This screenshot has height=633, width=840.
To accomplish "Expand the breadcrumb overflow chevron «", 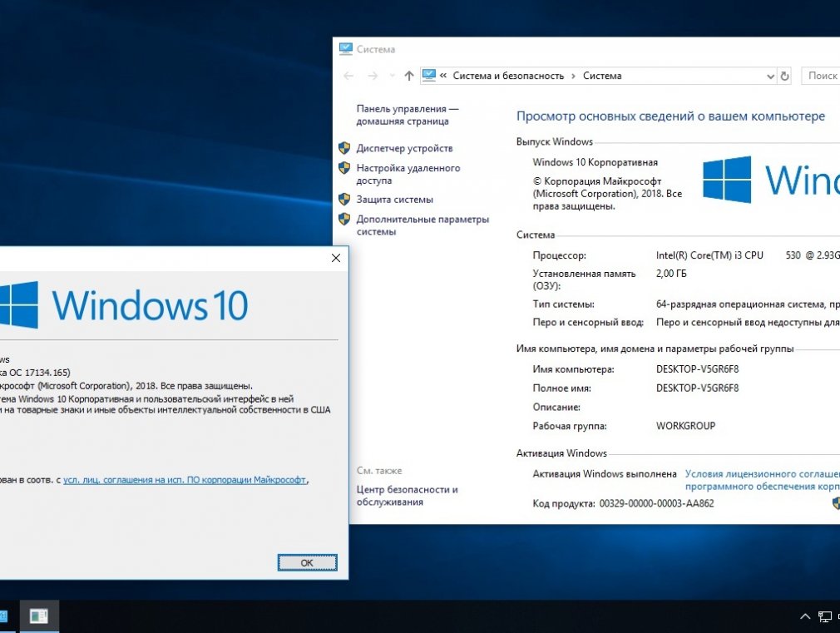I will point(443,76).
